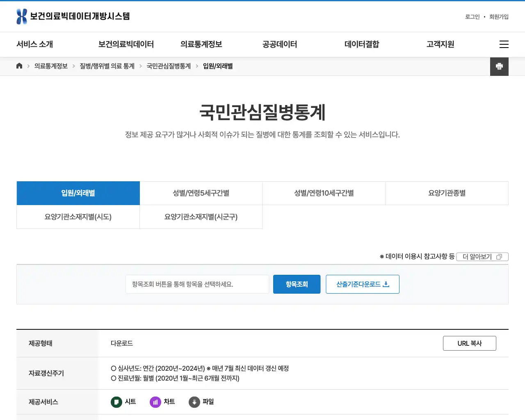Open the 보건의료빅데이터 menu
The image size is (525, 420).
point(126,44)
